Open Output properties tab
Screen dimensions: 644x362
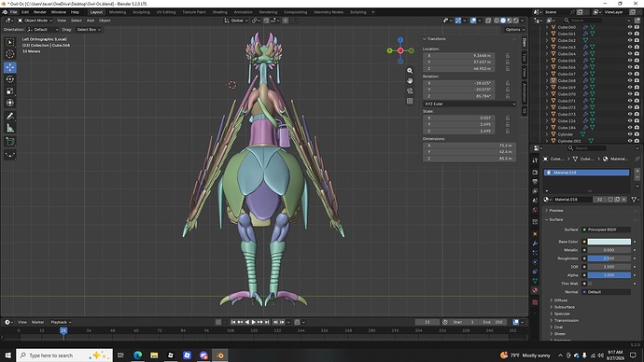click(x=535, y=181)
